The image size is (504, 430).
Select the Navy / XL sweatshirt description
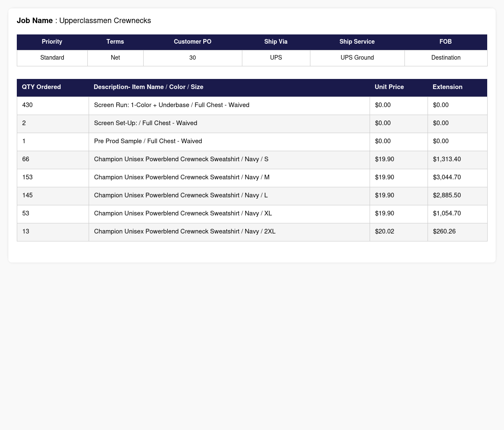229,214
